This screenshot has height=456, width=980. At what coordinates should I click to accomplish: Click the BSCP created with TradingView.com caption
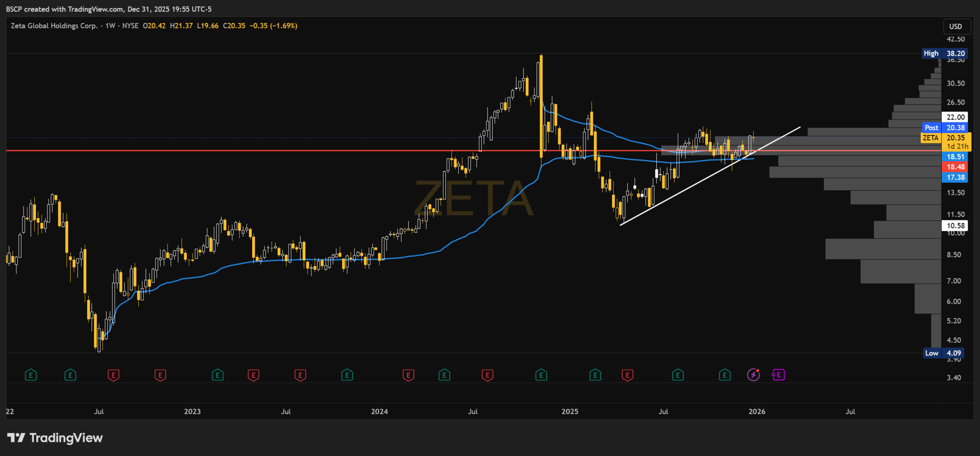[x=109, y=9]
